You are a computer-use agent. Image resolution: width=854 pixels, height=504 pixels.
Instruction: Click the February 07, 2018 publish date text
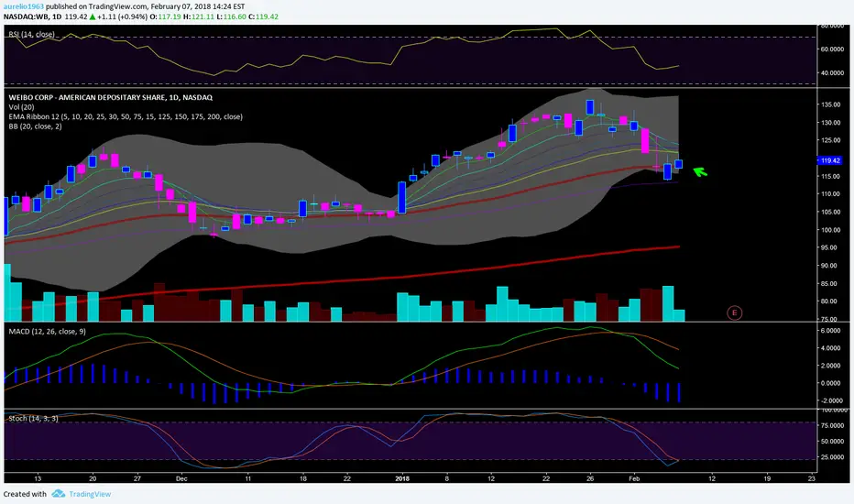(181, 7)
